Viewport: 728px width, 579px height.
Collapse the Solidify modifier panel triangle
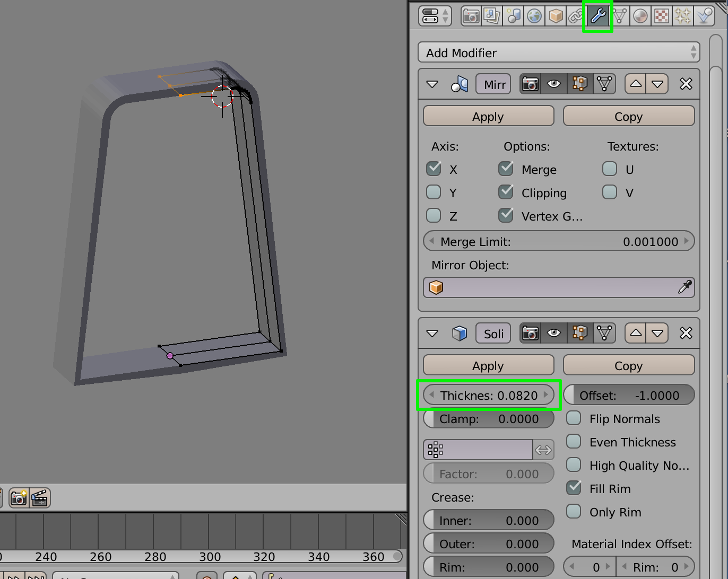432,334
